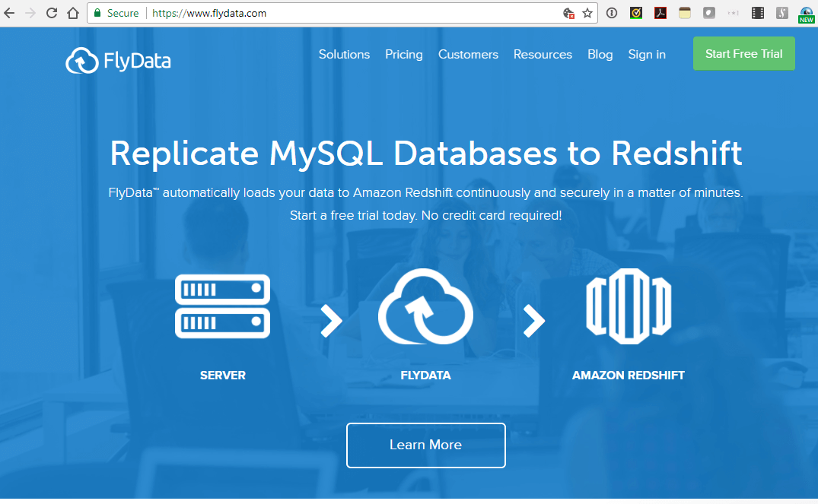Select the Sign in link
The width and height of the screenshot is (818, 504).
pyautogui.click(x=647, y=54)
